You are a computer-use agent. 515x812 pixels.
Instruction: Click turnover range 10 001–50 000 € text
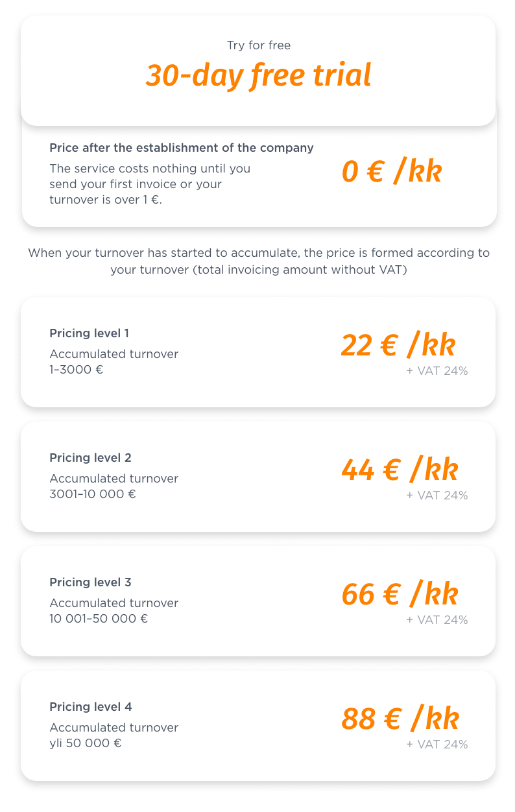99,619
